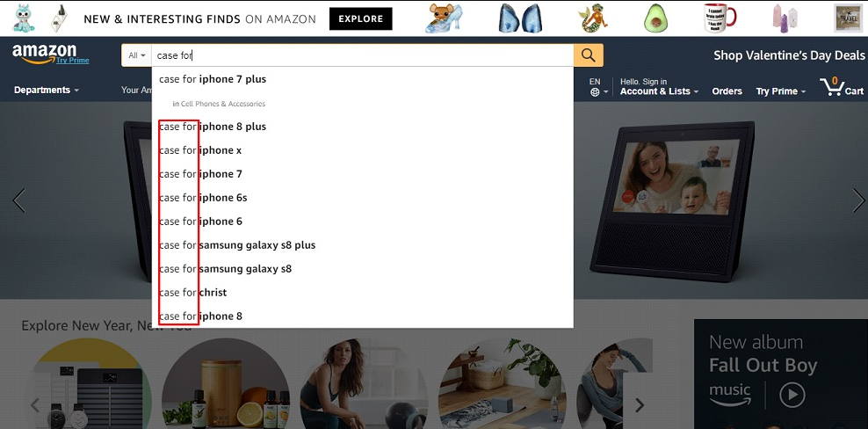The height and width of the screenshot is (429, 868).
Task: Open the Try Prime nav dropdown
Action: [780, 91]
